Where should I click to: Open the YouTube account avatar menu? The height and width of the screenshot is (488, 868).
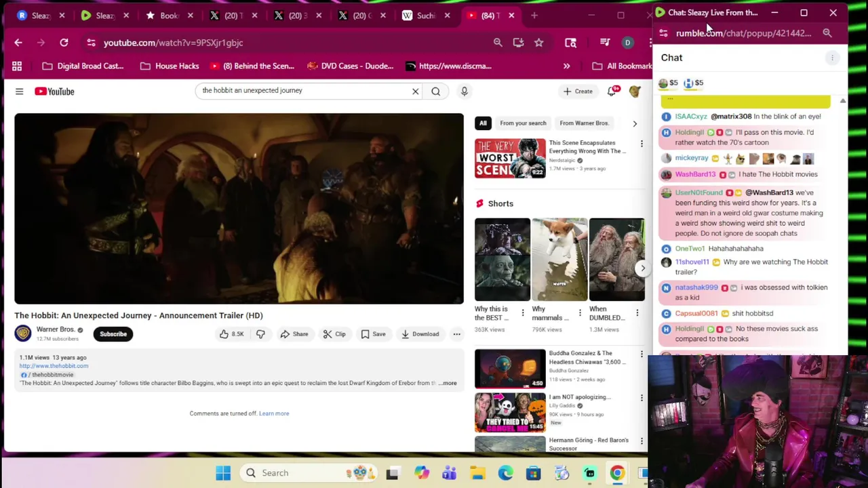pyautogui.click(x=635, y=91)
